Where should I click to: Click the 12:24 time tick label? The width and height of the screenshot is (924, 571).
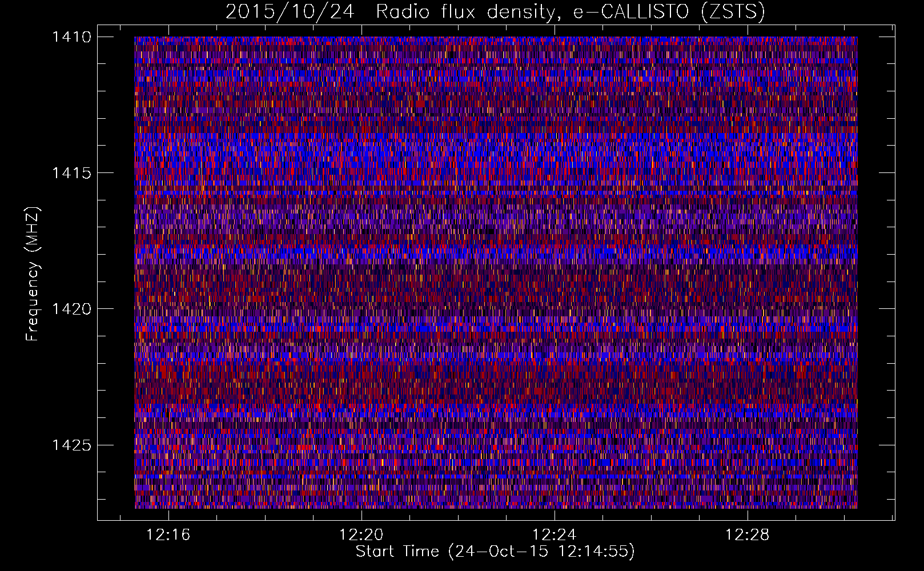pos(555,535)
